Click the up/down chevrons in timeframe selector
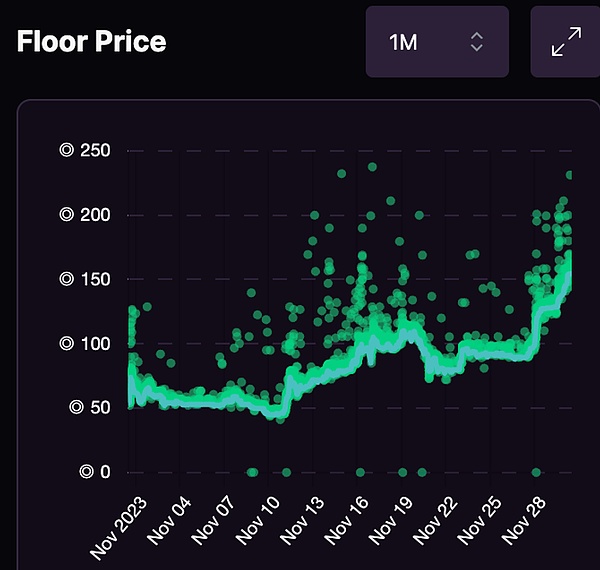The height and width of the screenshot is (570, 600). pyautogui.click(x=477, y=42)
